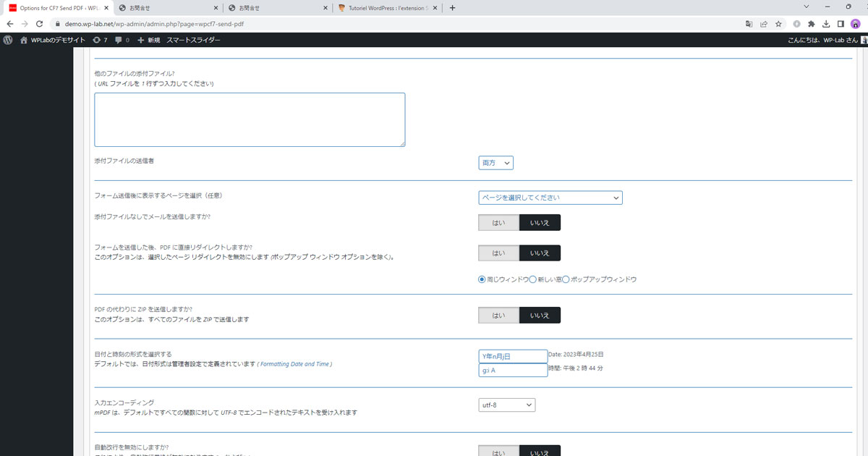Open the comments bubble in admin bar
Screen dimensions: 868x456
tap(122, 40)
